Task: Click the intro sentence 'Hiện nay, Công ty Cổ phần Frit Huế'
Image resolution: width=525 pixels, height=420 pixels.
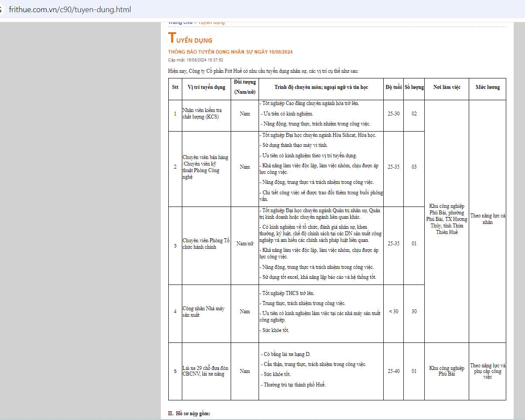Action: 263,71
